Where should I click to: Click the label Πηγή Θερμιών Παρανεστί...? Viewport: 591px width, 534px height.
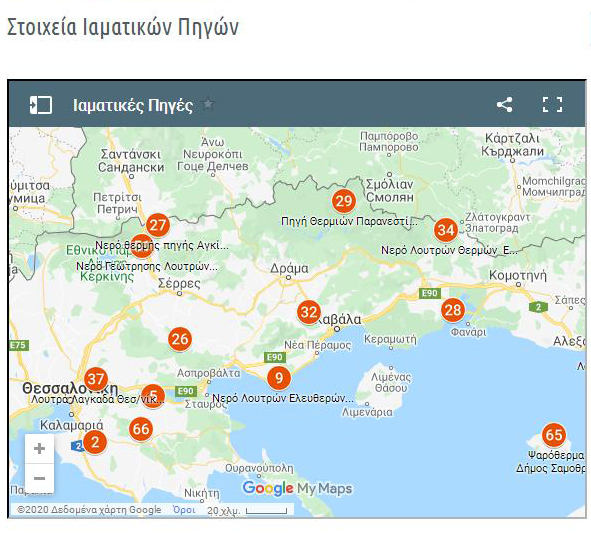[x=349, y=221]
